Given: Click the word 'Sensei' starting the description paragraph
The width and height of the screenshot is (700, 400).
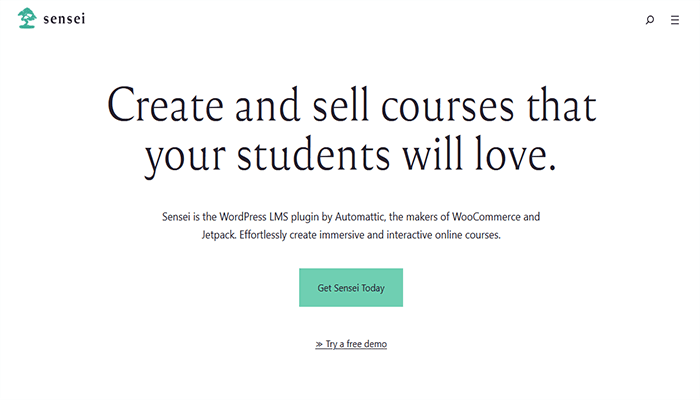Looking at the screenshot, I should (x=175, y=217).
